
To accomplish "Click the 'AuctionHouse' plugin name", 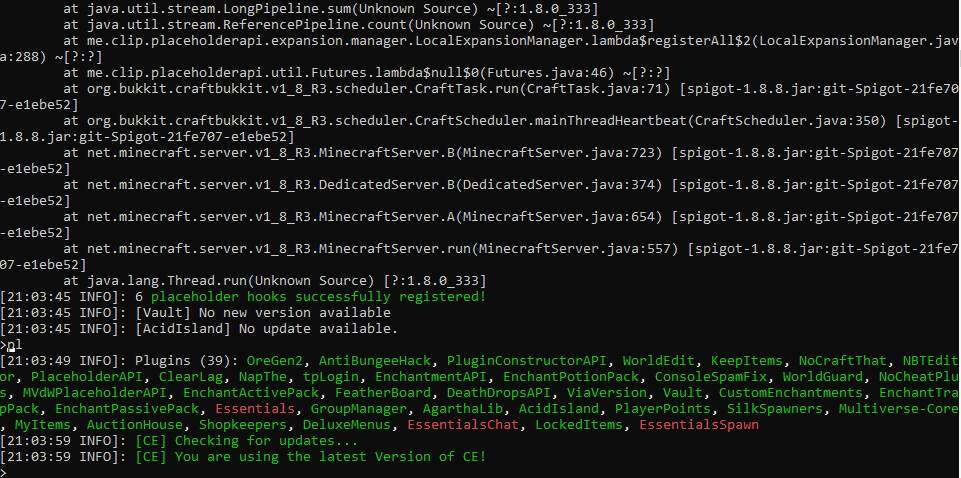I will click(x=135, y=424).
